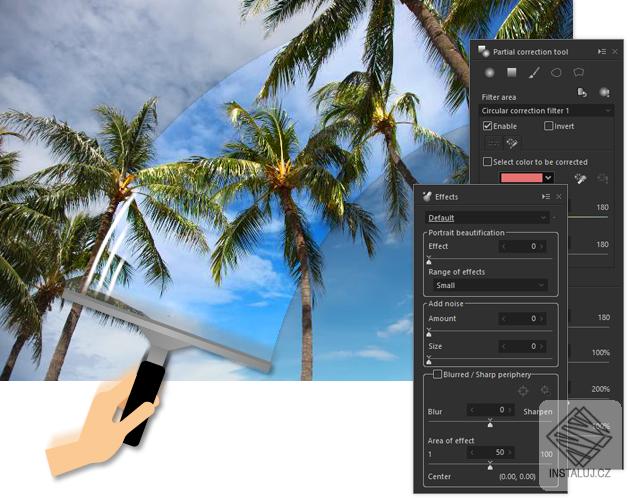Open the red color swatch dropdown arrow
This screenshot has width=630, height=500.
[548, 178]
